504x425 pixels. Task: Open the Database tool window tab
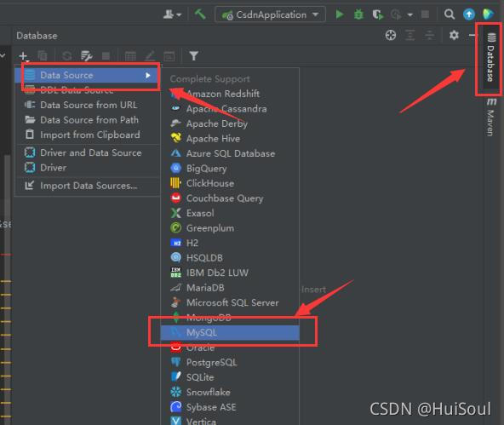coord(490,58)
